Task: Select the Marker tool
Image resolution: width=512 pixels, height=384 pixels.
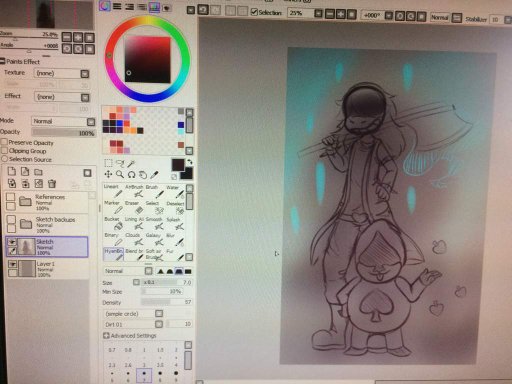Action: coord(114,207)
